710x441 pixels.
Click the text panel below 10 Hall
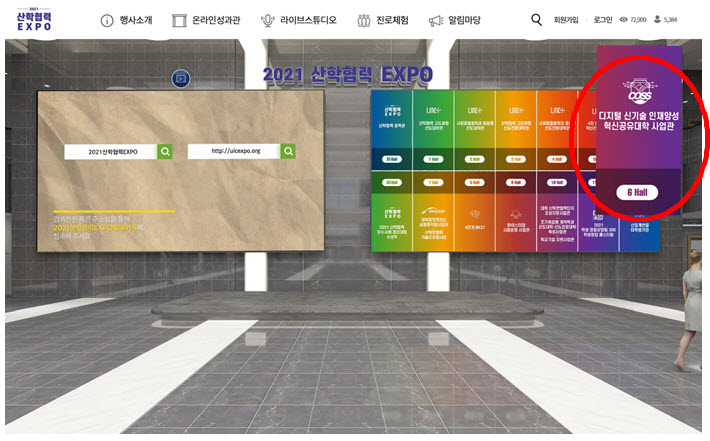[556, 223]
